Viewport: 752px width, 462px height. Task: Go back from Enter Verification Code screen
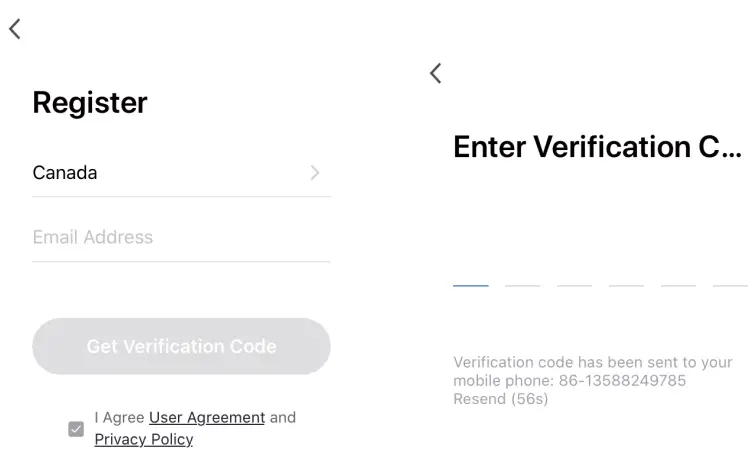pos(435,73)
